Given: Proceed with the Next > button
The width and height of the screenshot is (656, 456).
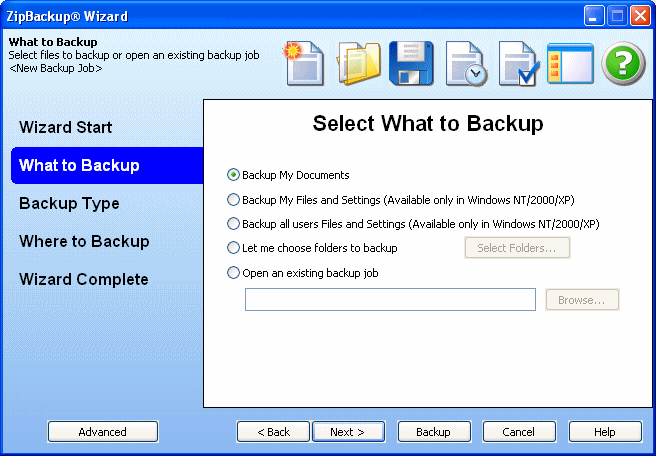Looking at the screenshot, I should click(x=348, y=432).
